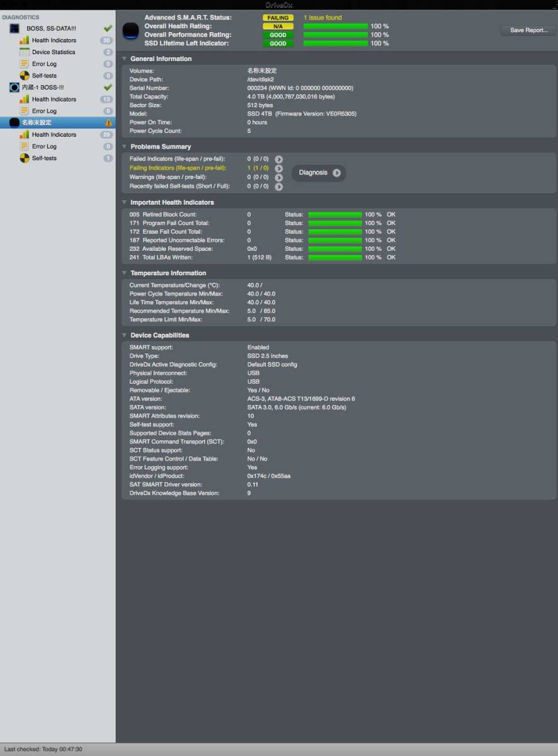Click the N/A Overall Health Rating badge
This screenshot has width=558, height=756.
tap(278, 26)
